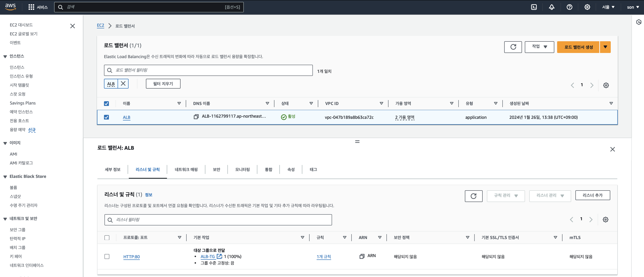Collapse the 인스턴스 navigation section
Viewport: 644px width, 277px height.
[x=5, y=56]
